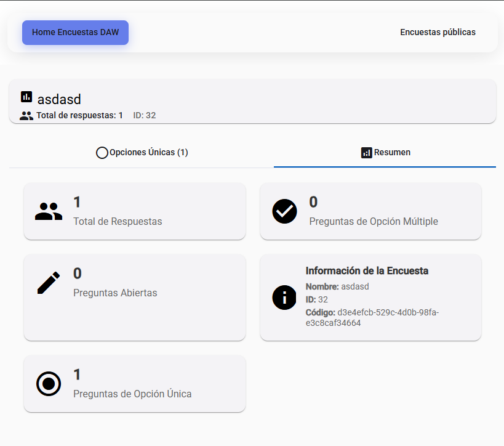Click the radio button icon for Opción Única

[x=49, y=384]
